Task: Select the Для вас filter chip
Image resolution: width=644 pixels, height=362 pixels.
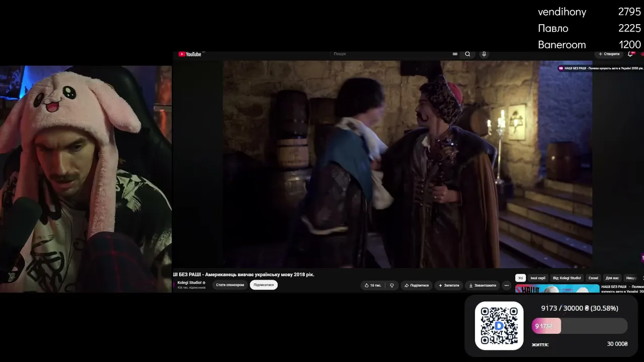Action: [612, 278]
